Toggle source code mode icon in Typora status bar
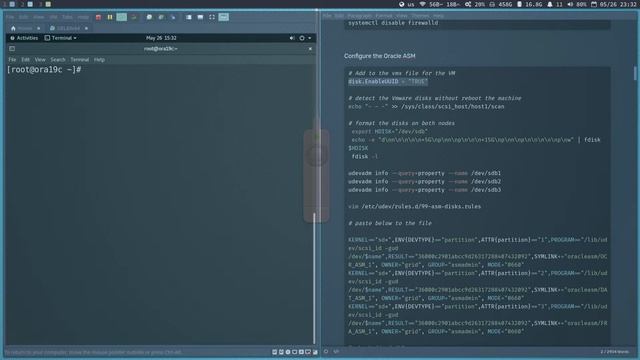The width and height of the screenshot is (640, 360). (336, 351)
